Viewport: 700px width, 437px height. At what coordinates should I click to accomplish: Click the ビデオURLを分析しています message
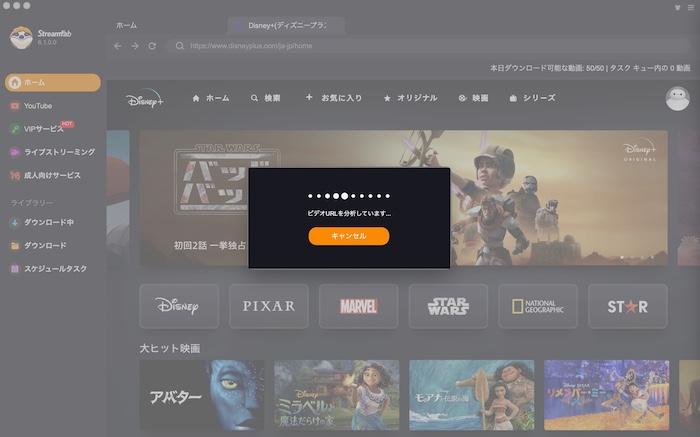pyautogui.click(x=349, y=213)
